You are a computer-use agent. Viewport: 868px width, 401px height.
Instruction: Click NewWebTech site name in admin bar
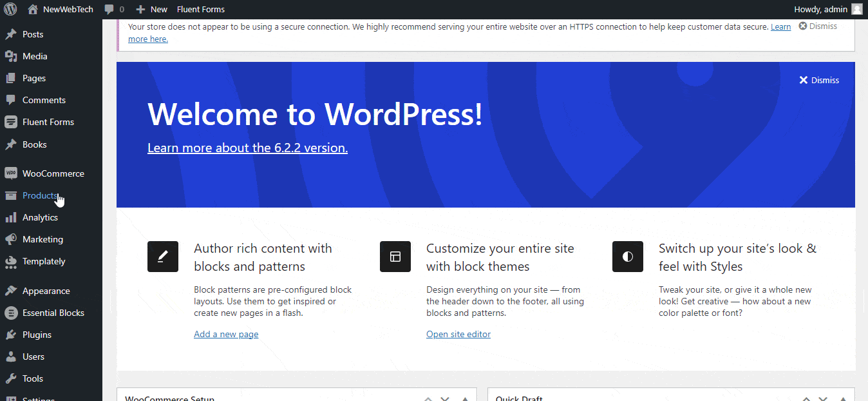click(68, 10)
